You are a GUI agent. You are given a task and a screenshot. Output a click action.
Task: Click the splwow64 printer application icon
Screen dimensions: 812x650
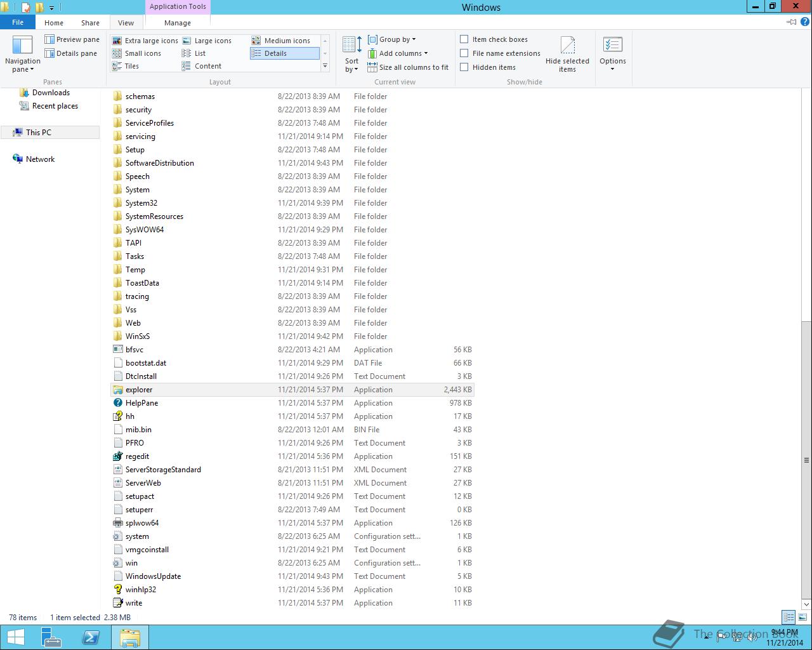117,523
